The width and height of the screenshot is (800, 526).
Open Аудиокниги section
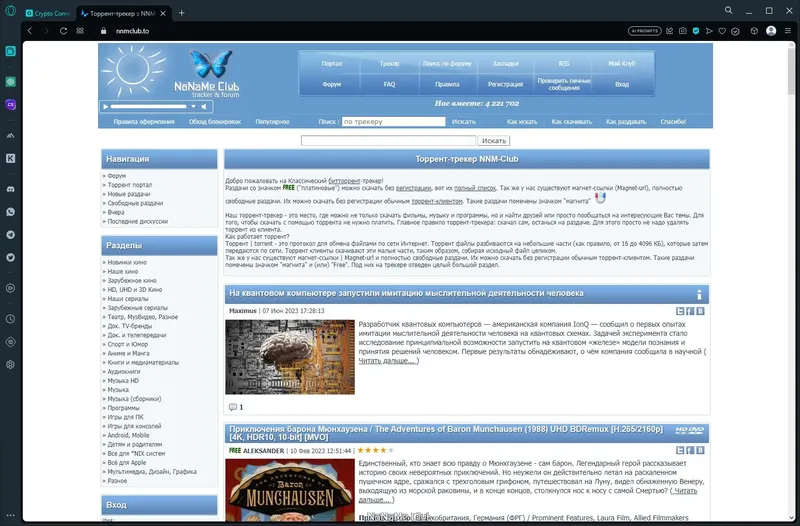pos(123,372)
